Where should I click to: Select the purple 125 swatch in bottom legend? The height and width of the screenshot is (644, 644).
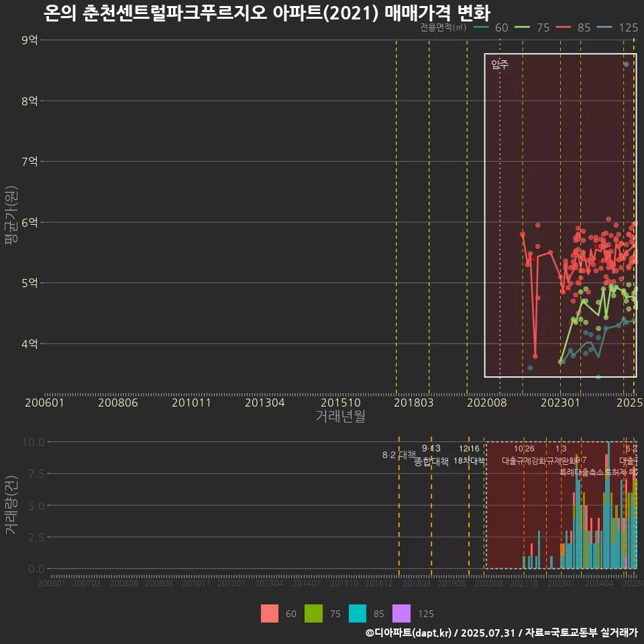[401, 613]
